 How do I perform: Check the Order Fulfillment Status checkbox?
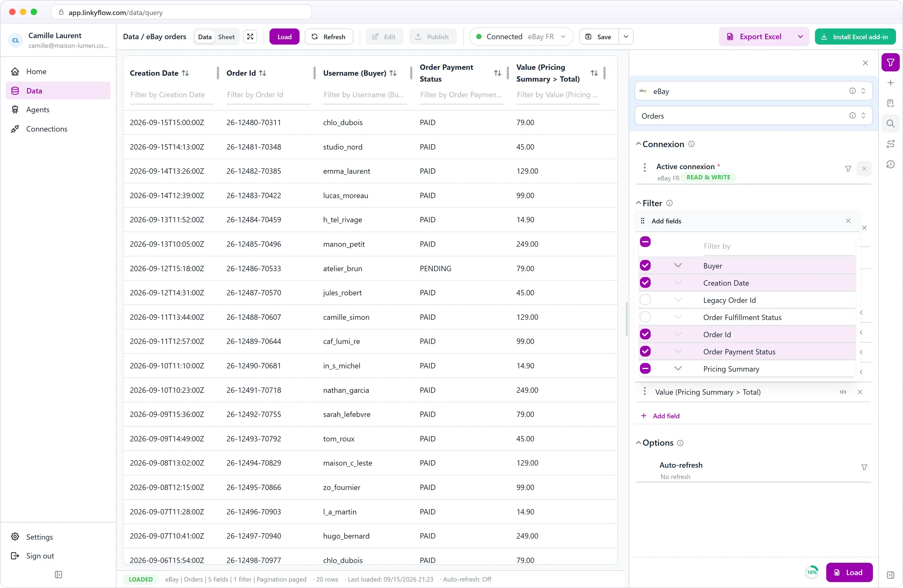click(x=645, y=317)
